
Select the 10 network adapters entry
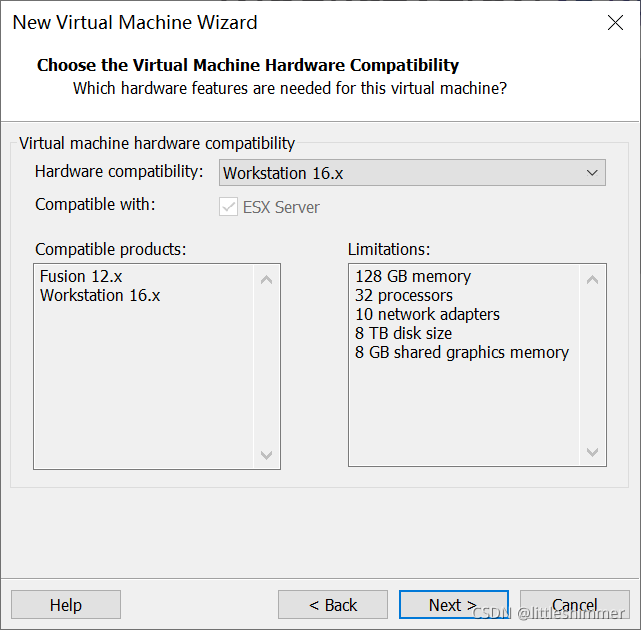[427, 314]
